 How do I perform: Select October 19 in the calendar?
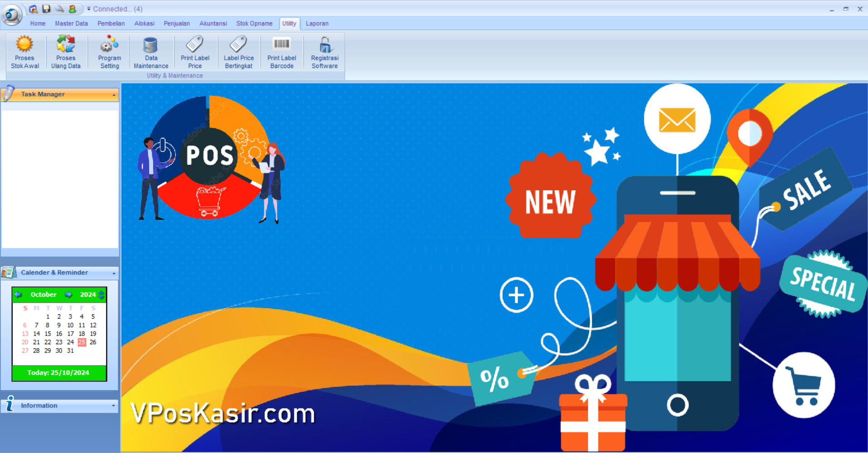pyautogui.click(x=93, y=333)
